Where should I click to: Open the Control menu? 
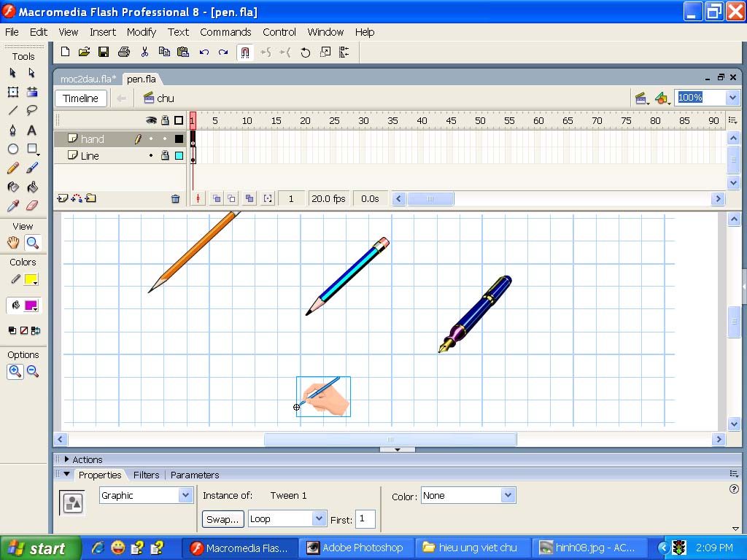pos(279,32)
